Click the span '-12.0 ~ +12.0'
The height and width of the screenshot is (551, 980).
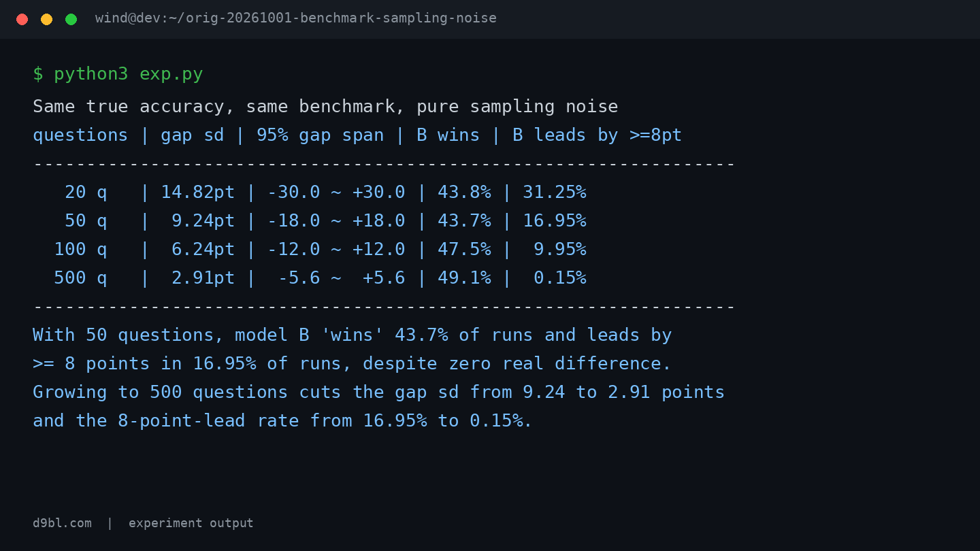tap(336, 250)
